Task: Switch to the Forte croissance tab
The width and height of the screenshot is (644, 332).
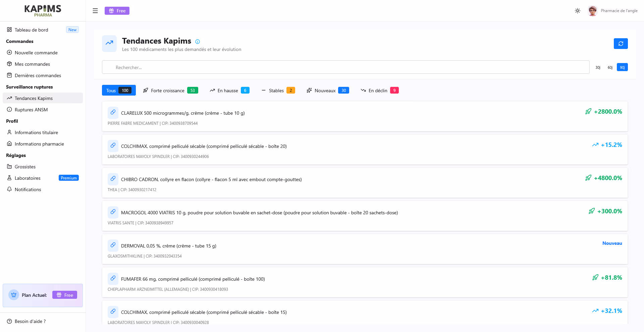Action: (170, 91)
